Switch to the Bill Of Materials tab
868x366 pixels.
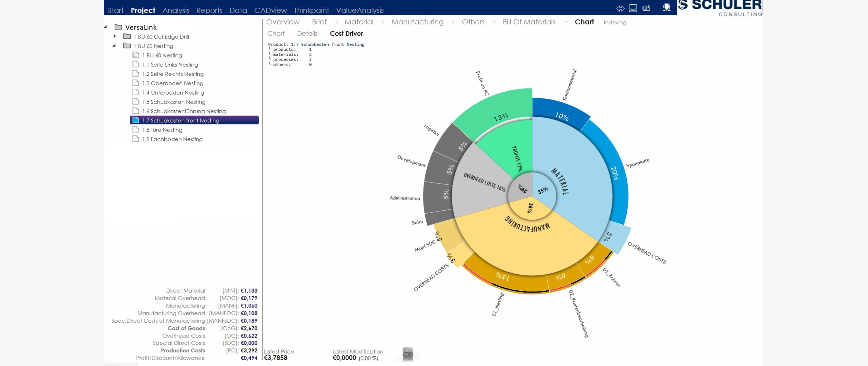528,22
